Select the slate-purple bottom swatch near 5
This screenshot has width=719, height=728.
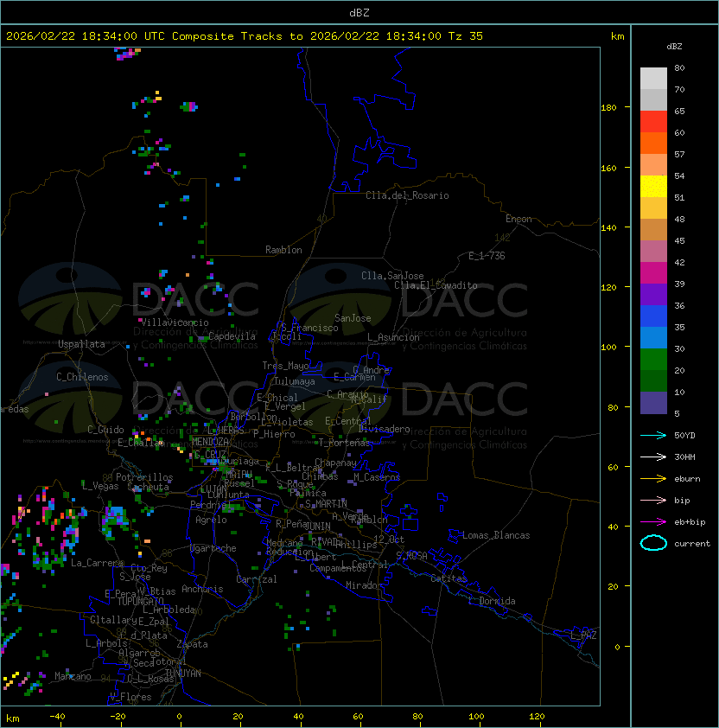pyautogui.click(x=653, y=403)
